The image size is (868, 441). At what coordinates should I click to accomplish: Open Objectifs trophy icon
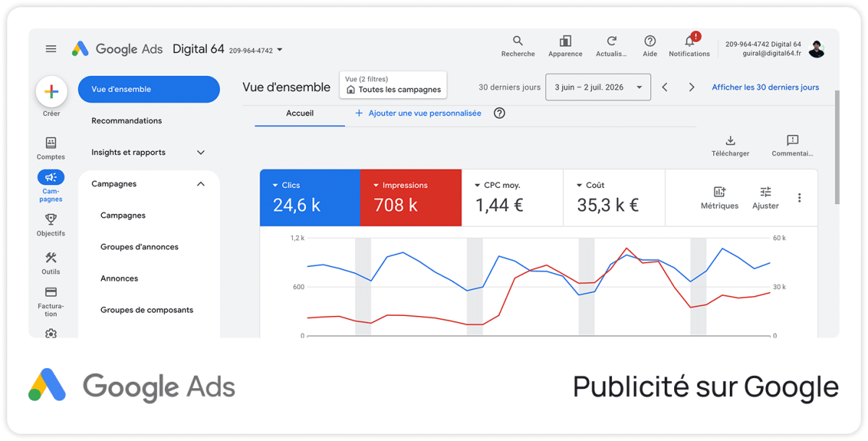51,219
